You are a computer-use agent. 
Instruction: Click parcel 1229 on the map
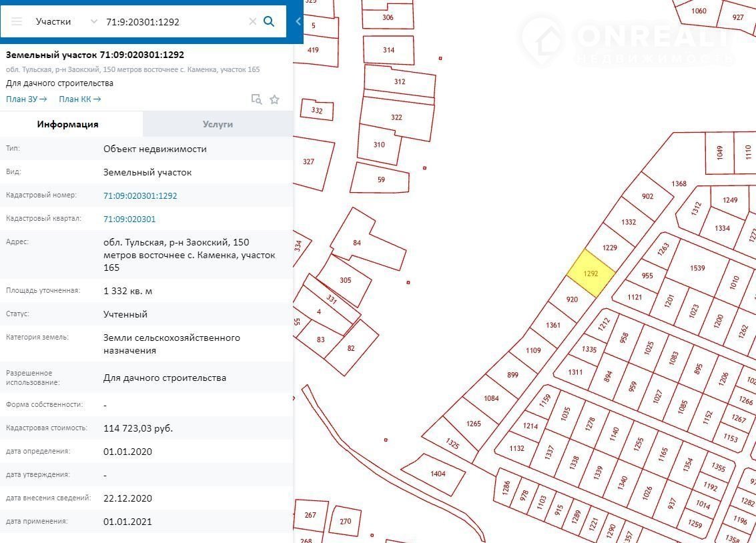click(x=609, y=248)
